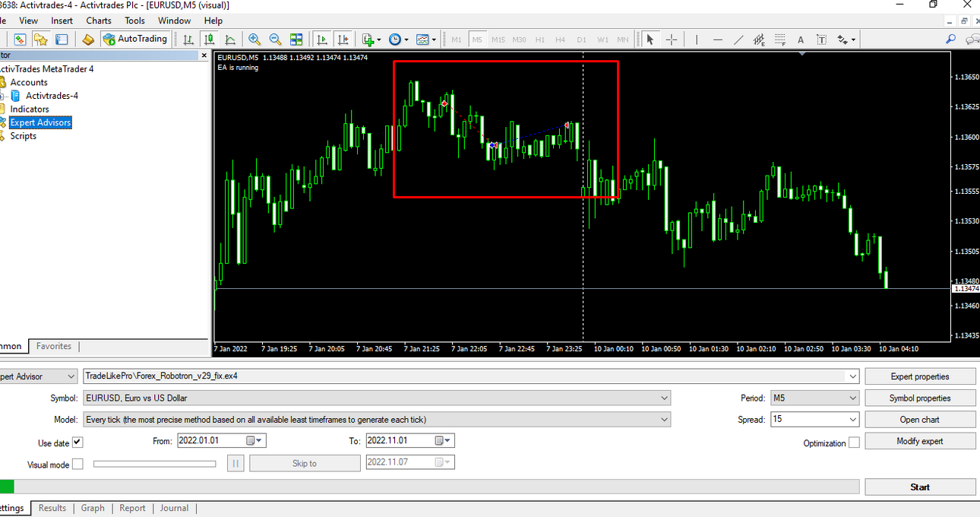The image size is (980, 517).
Task: Open the Help menu
Action: 213,21
